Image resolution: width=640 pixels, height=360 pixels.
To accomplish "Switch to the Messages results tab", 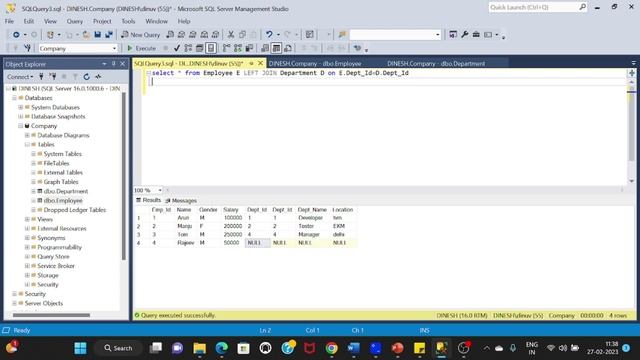I will [x=181, y=200].
